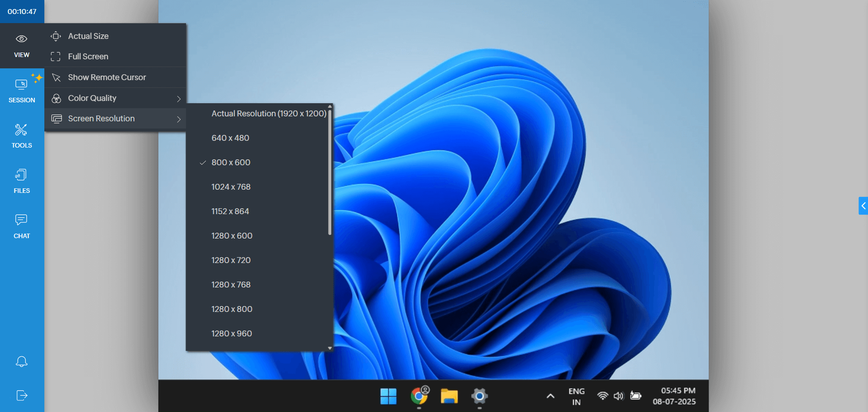Pick Actual Resolution (1920 x 1200)
Screen dimensions: 868x412
[268, 114]
